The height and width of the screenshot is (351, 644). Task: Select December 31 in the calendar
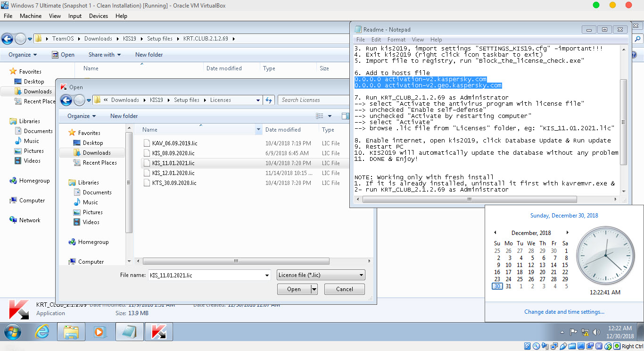click(508, 286)
